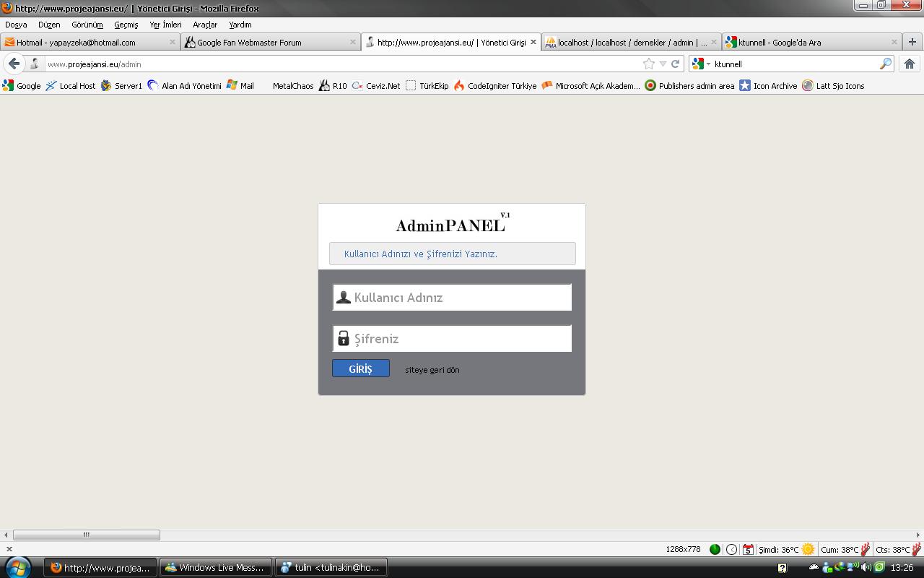Click the browser back arrow button
This screenshot has width=924, height=578.
coord(14,64)
